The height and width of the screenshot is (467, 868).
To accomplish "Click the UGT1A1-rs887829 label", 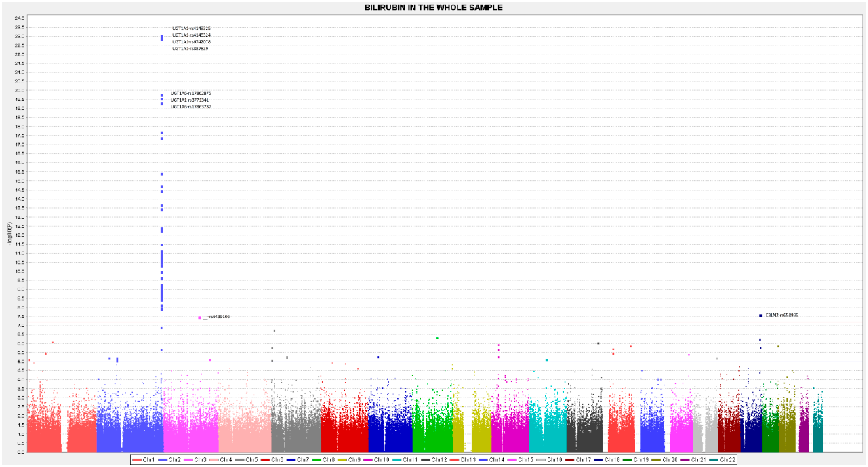I will click(190, 49).
